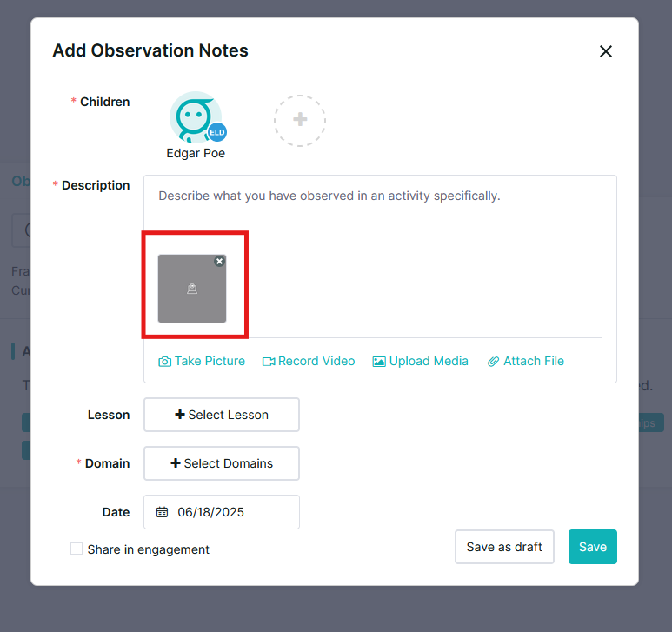
Task: Open Select Domains
Action: pos(222,463)
